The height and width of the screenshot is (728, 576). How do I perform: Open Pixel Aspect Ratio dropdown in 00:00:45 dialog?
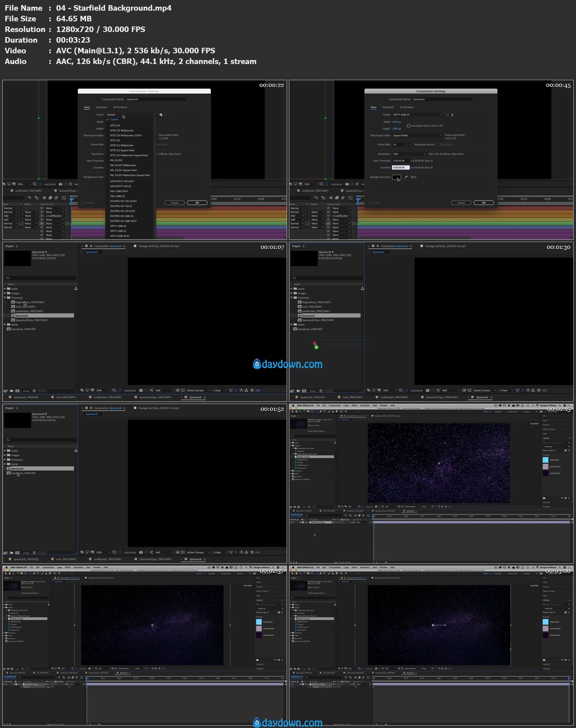coord(417,135)
